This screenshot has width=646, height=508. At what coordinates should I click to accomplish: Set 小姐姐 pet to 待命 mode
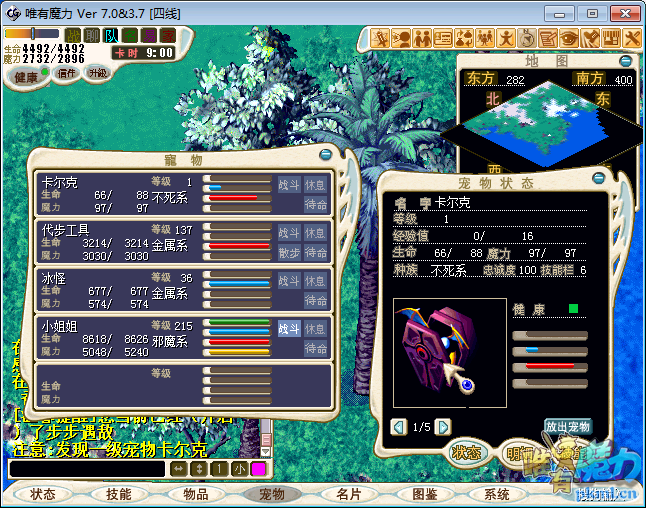pos(316,348)
